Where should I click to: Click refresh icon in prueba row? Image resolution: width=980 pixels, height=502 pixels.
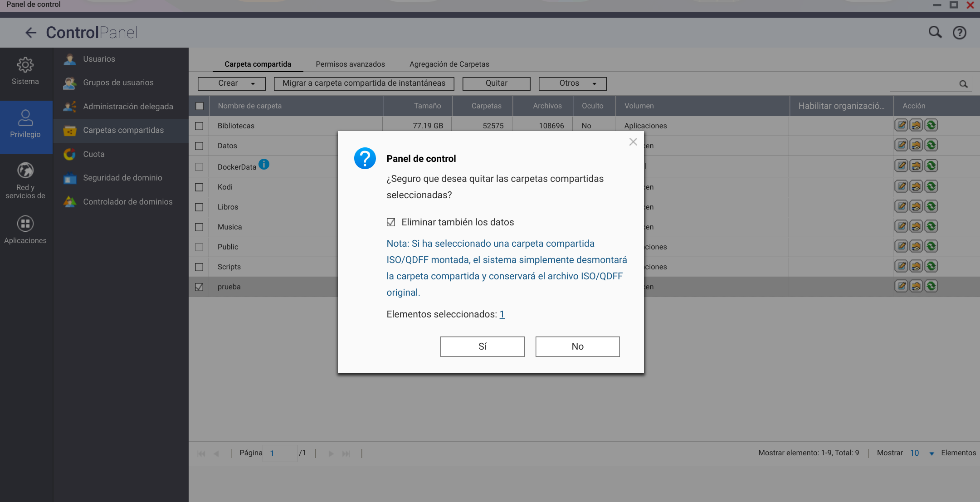click(931, 286)
